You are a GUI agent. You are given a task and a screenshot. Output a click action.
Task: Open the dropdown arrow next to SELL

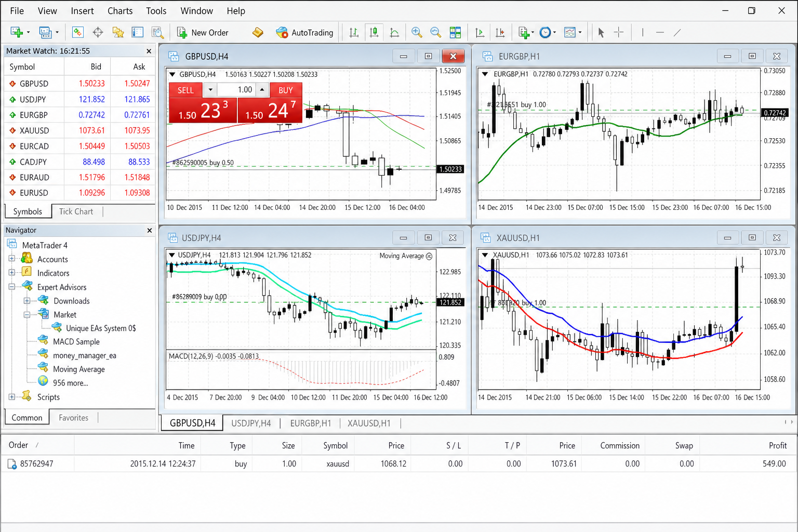[210, 90]
